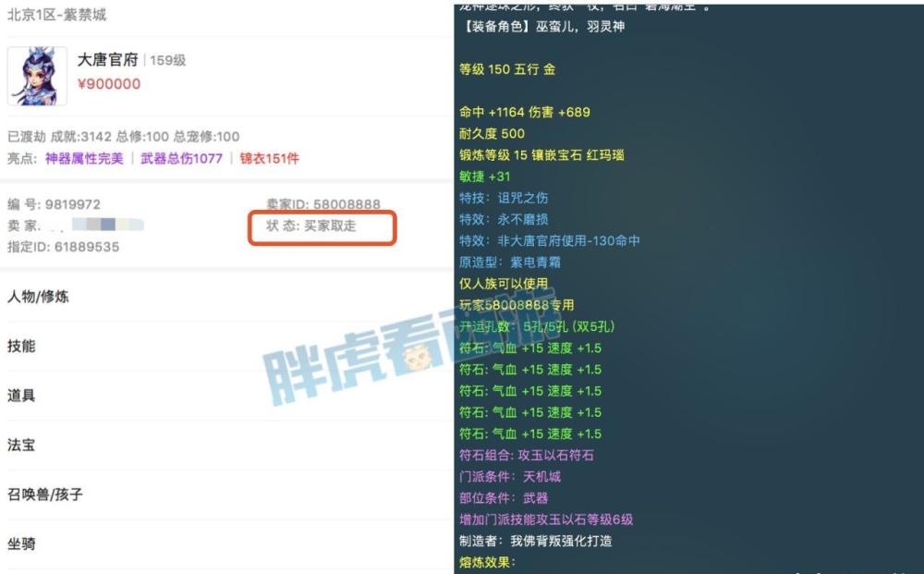Open the 召唤兽/孩子 section
The width and height of the screenshot is (924, 574).
tap(227, 495)
